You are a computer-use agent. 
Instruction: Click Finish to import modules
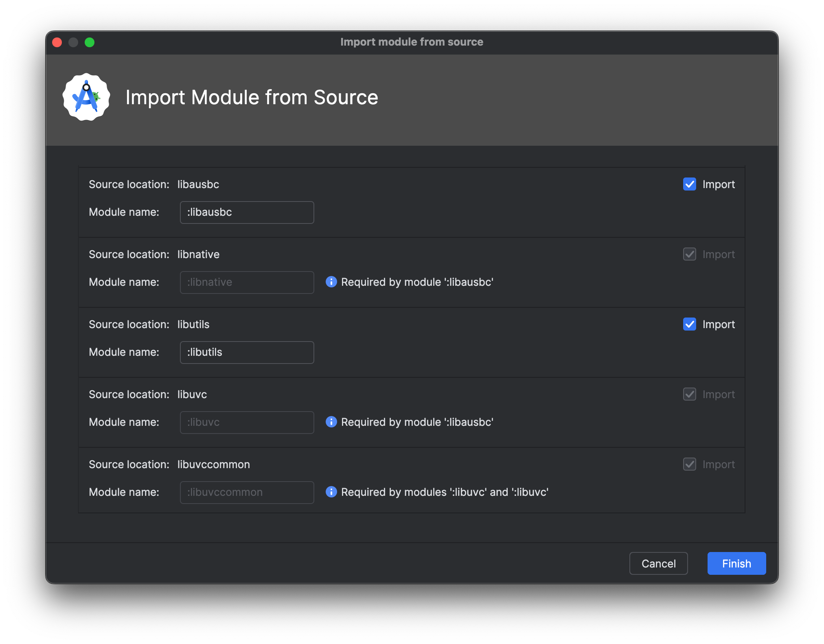click(736, 563)
